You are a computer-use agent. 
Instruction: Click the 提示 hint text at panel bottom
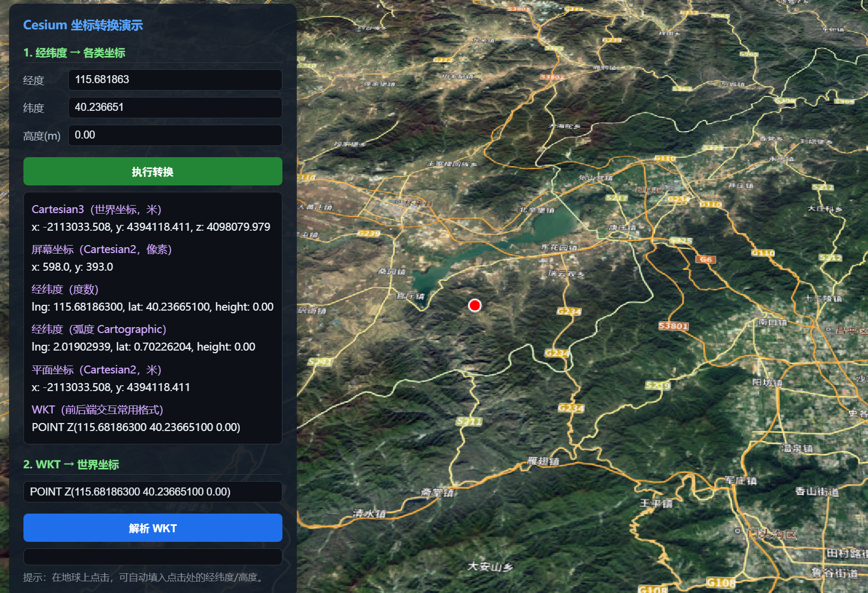coord(143,578)
